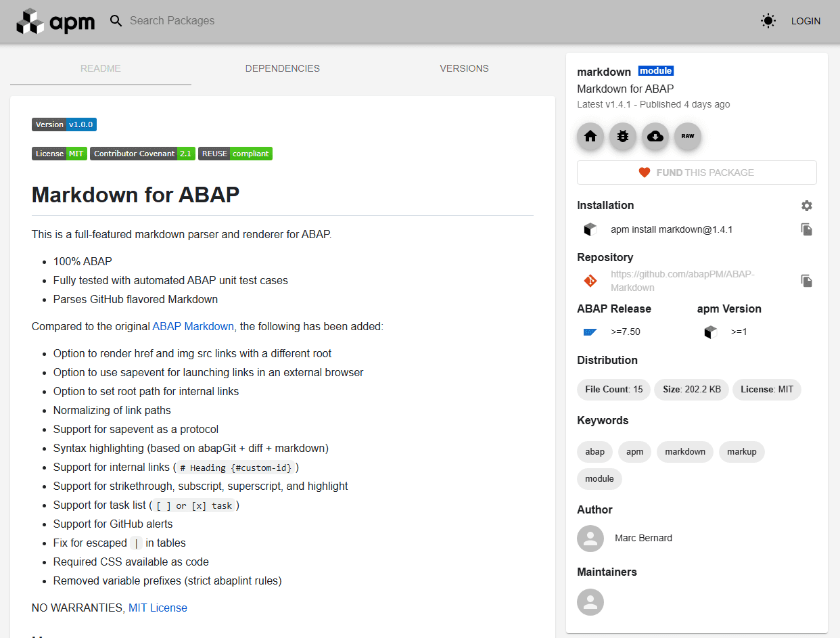Open Installation settings gear icon
The width and height of the screenshot is (840, 638).
coord(807,206)
